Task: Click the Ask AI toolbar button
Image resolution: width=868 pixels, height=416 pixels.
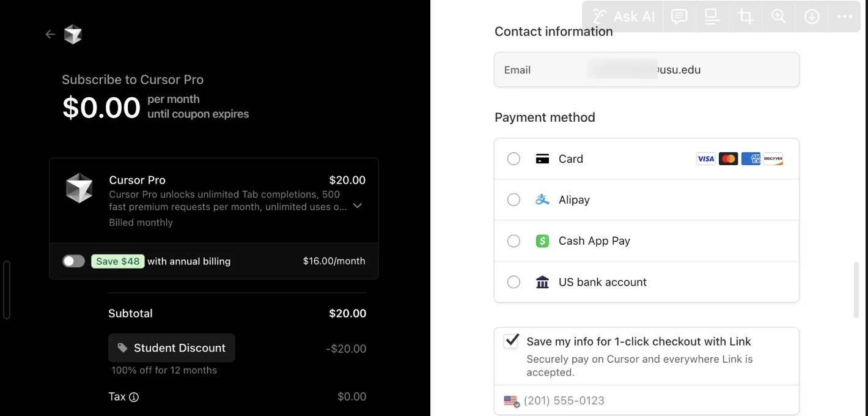Action: click(x=623, y=17)
